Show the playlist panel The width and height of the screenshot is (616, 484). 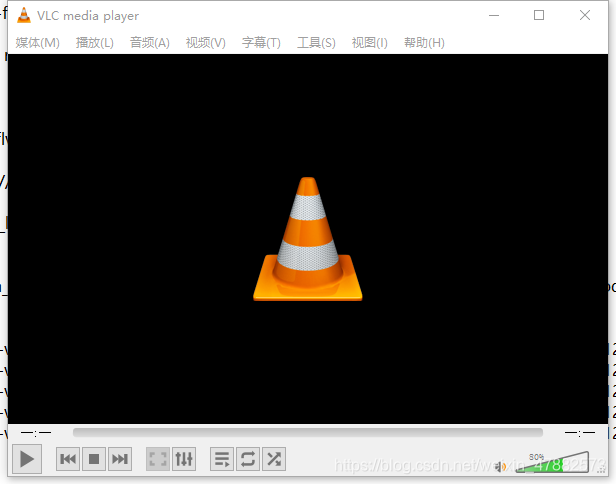pyautogui.click(x=222, y=458)
